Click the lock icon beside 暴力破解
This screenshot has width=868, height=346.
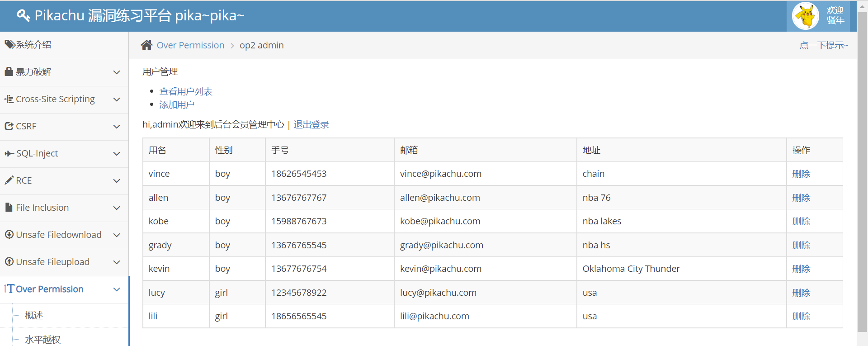pos(9,71)
